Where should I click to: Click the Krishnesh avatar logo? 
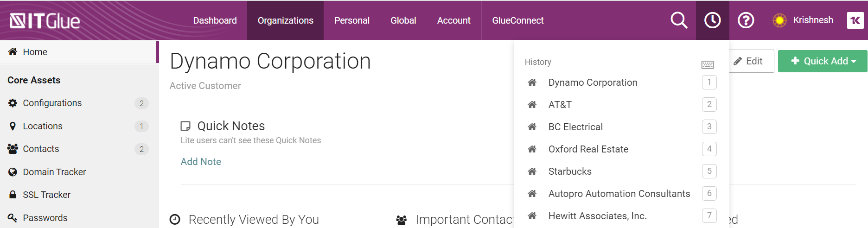[x=855, y=20]
